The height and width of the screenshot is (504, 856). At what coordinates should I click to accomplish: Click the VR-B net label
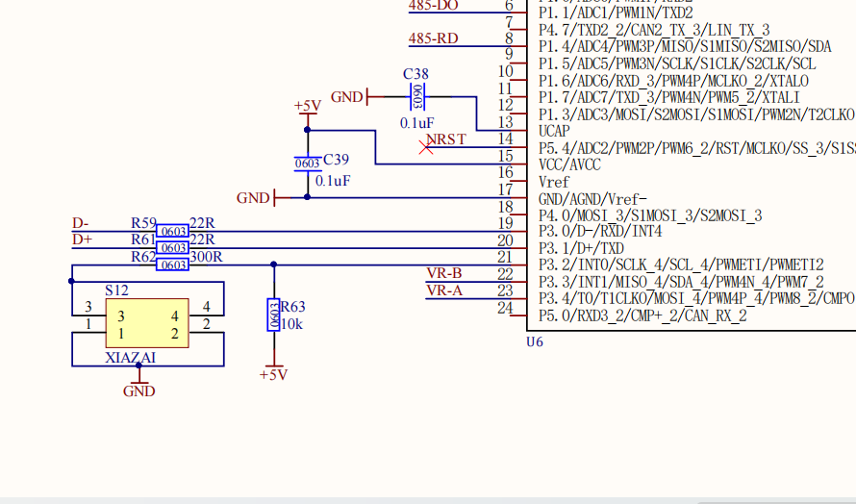[443, 273]
